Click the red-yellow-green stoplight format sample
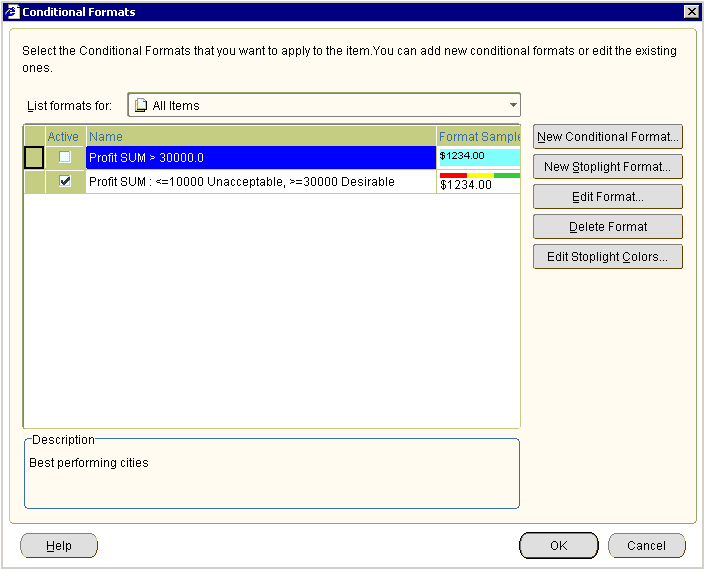704x569 pixels. coord(479,182)
